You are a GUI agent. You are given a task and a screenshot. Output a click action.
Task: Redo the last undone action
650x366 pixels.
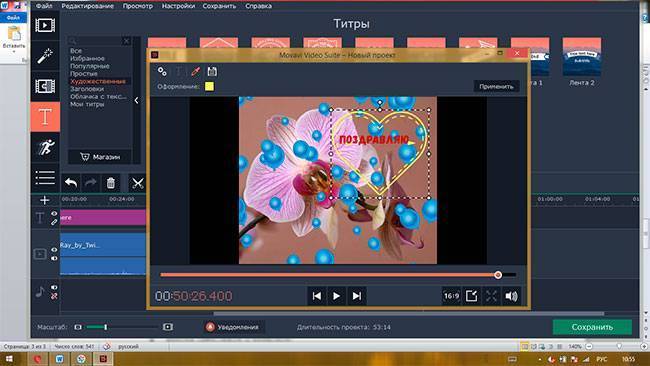(x=91, y=183)
